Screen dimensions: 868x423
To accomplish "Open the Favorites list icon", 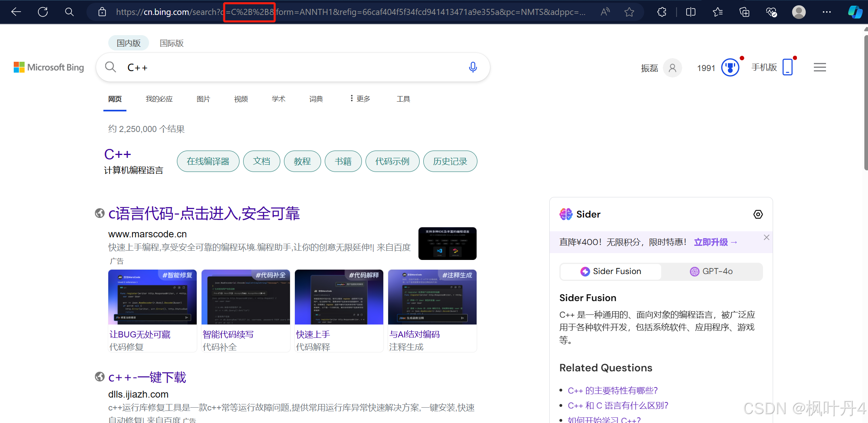I will pyautogui.click(x=718, y=12).
